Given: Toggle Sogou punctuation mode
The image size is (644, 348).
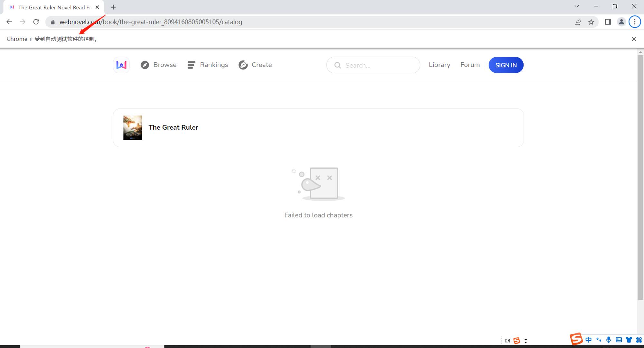Looking at the screenshot, I should 599,340.
